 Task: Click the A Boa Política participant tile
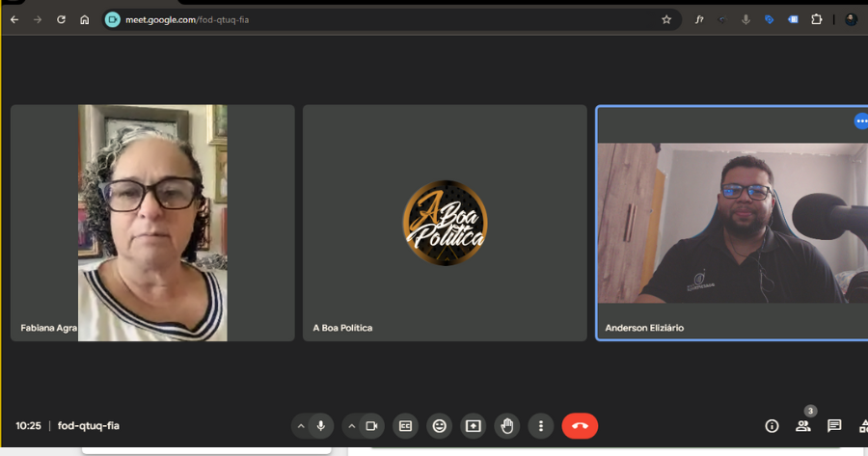[445, 223]
